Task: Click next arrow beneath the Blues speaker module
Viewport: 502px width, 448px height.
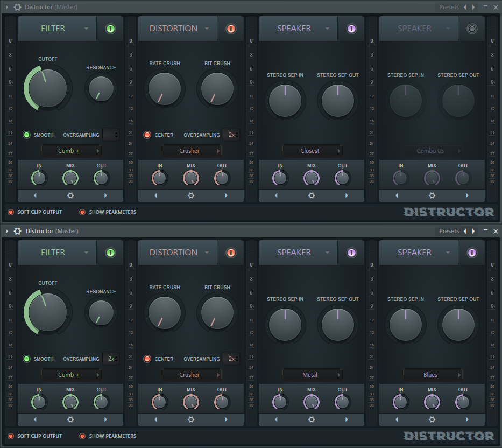Action: click(467, 419)
